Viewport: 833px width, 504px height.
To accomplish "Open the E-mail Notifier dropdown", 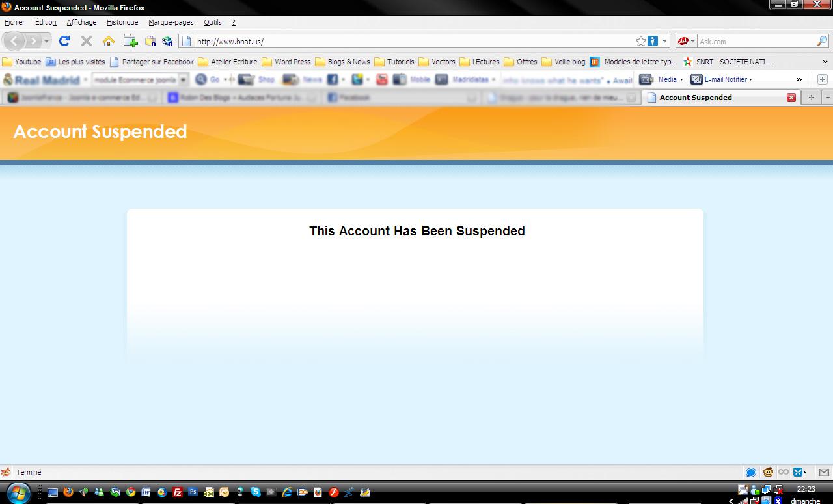I will [728, 79].
